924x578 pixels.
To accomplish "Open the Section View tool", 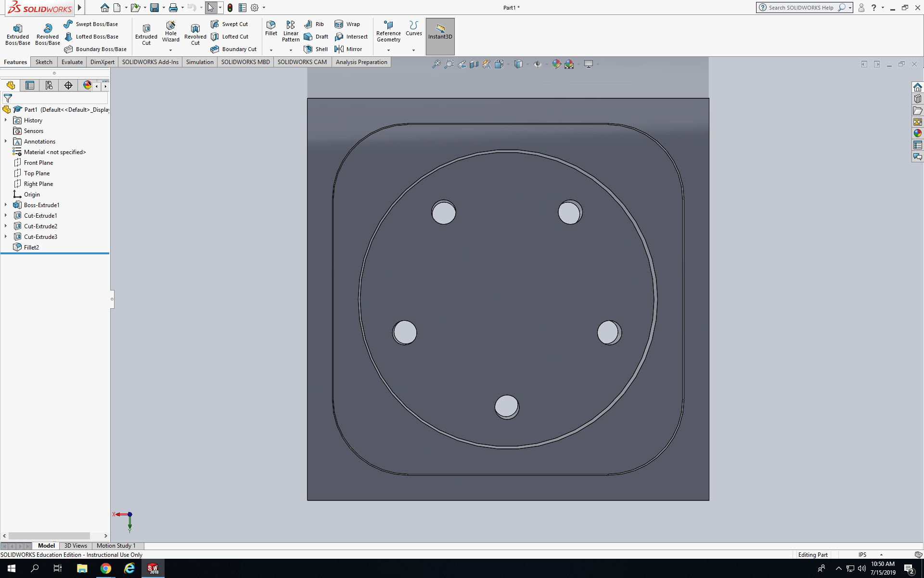I will coord(474,64).
